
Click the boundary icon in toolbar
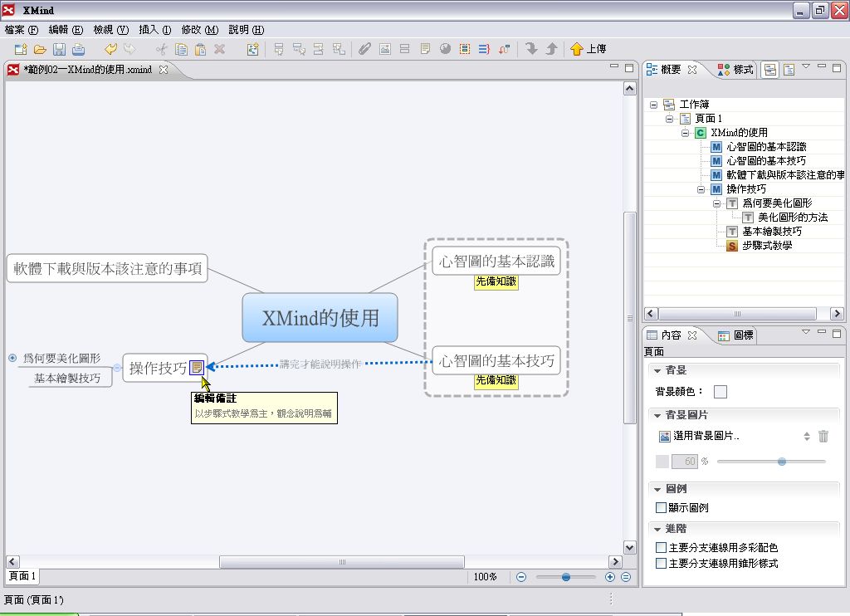(465, 49)
